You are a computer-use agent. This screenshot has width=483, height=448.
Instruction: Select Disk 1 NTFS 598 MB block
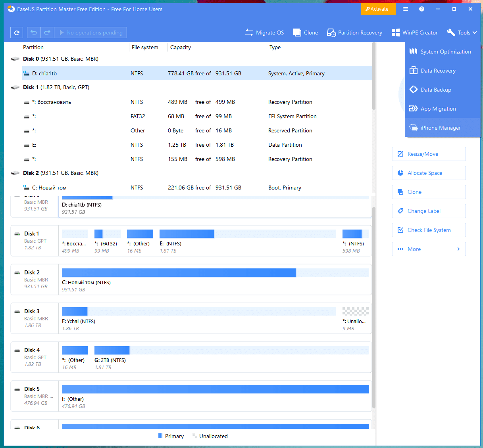pos(355,241)
